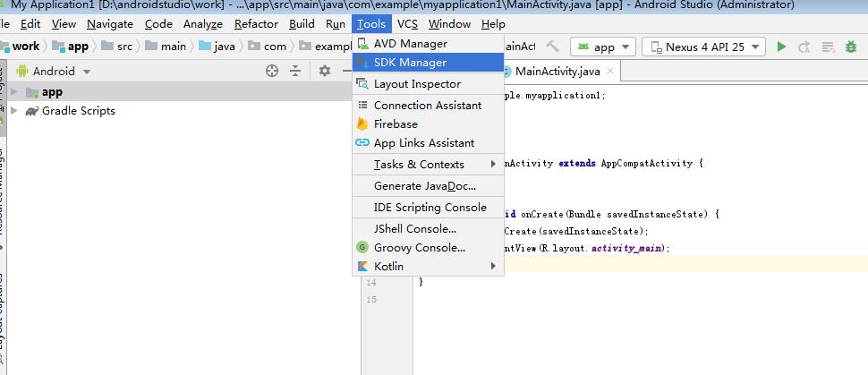Click the Layout Inspector icon in menu
Image resolution: width=868 pixels, height=375 pixels.
362,83
